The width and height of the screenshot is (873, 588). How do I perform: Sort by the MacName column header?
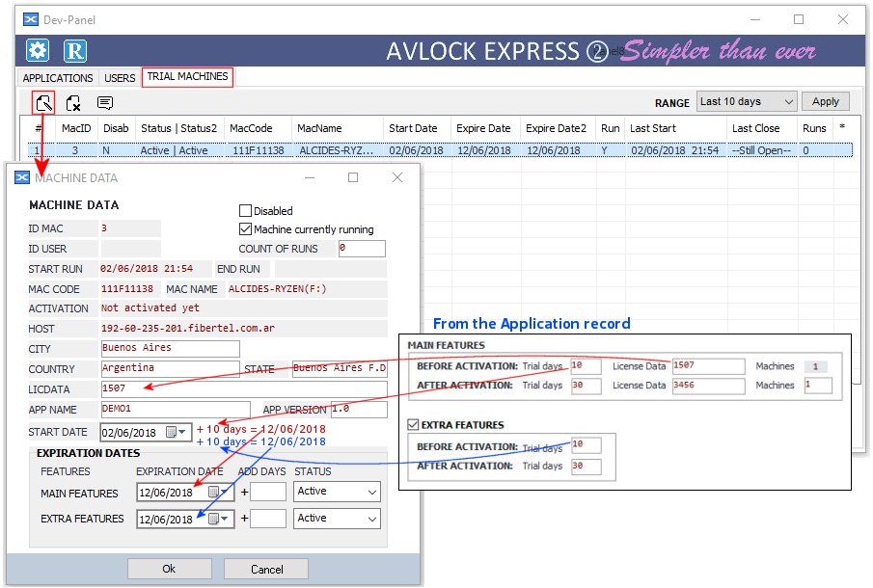(338, 128)
